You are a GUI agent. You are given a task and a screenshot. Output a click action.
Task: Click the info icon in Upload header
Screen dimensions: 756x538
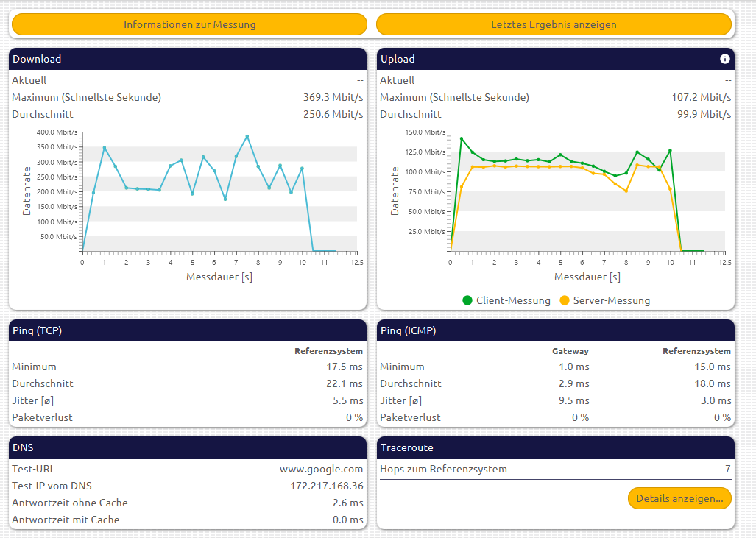click(x=724, y=59)
